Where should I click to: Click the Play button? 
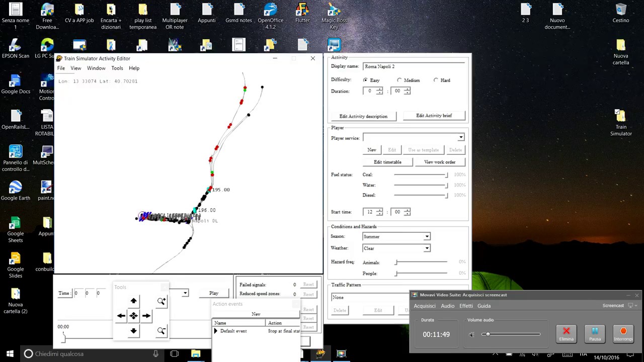click(x=214, y=293)
